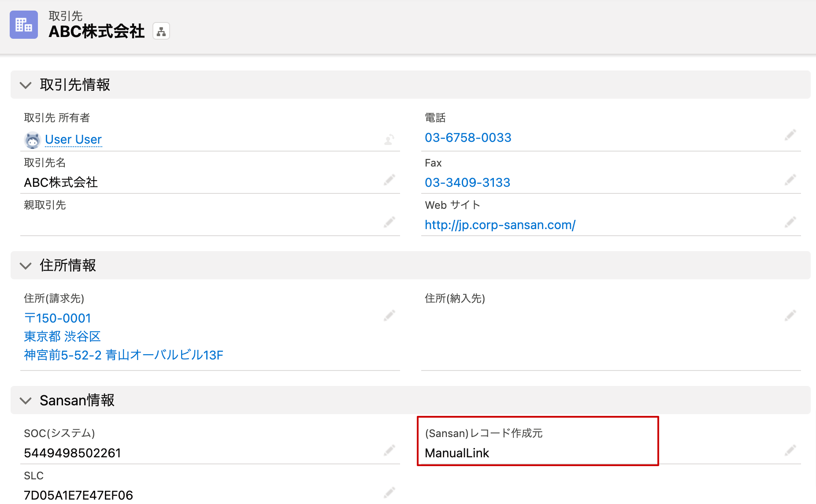
Task: Click edit pencil for 住所(請求先)
Action: point(389,315)
